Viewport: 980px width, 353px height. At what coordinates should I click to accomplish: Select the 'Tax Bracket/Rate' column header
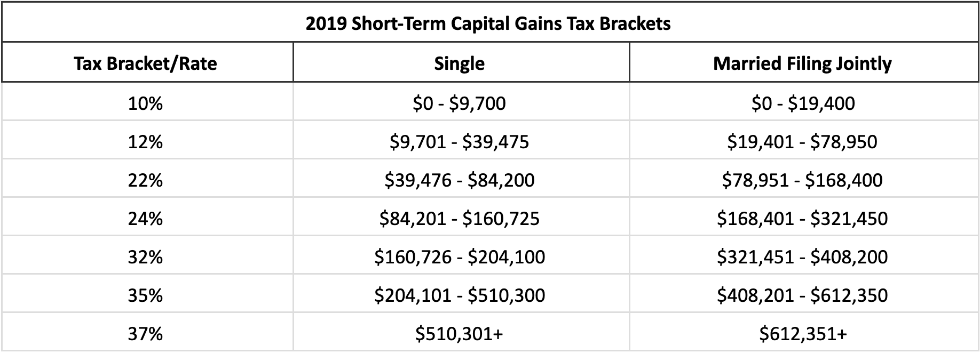click(146, 63)
